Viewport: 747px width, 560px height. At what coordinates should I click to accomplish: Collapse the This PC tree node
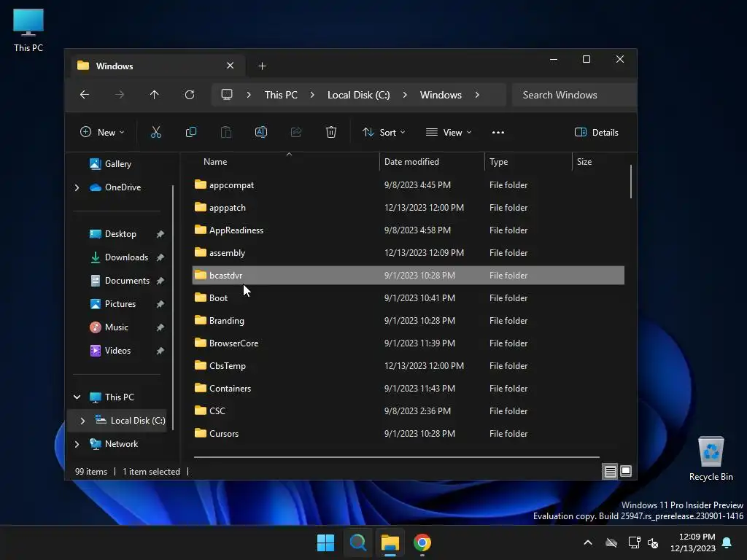(x=77, y=397)
